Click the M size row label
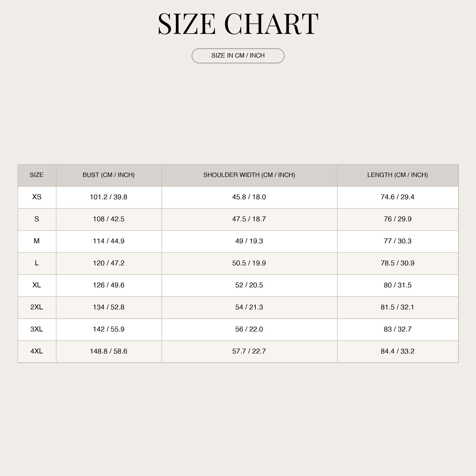Image resolution: width=476 pixels, height=476 pixels. 37,241
